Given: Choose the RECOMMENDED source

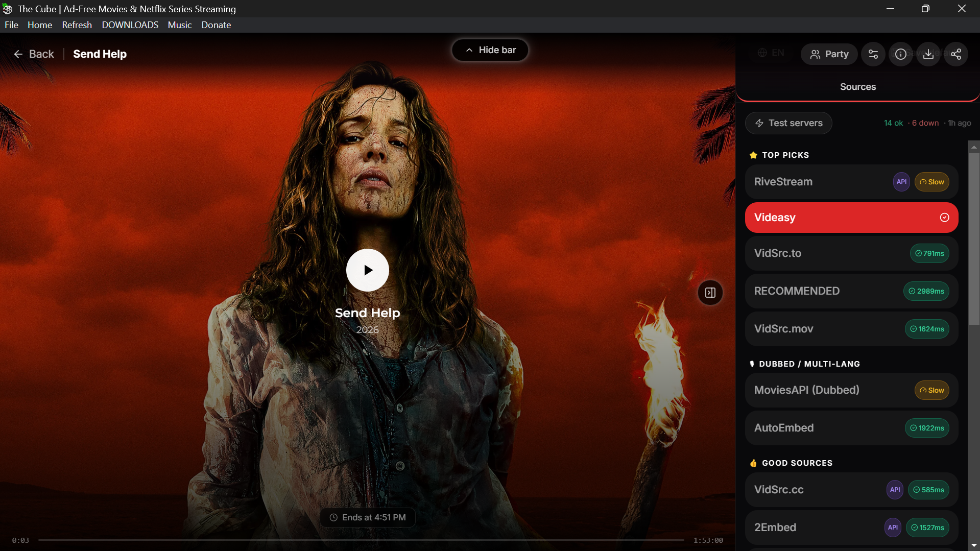Looking at the screenshot, I should 851,291.
